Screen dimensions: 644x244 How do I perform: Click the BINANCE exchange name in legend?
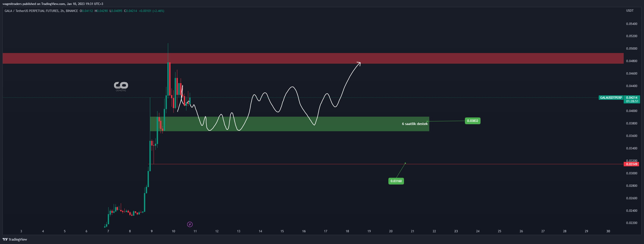click(71, 11)
